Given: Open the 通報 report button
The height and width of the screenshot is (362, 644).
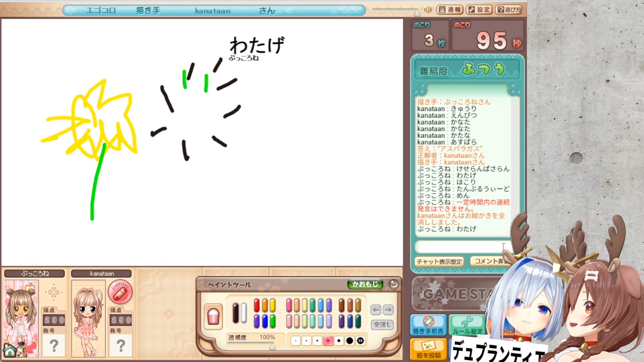Looking at the screenshot, I should point(450,10).
